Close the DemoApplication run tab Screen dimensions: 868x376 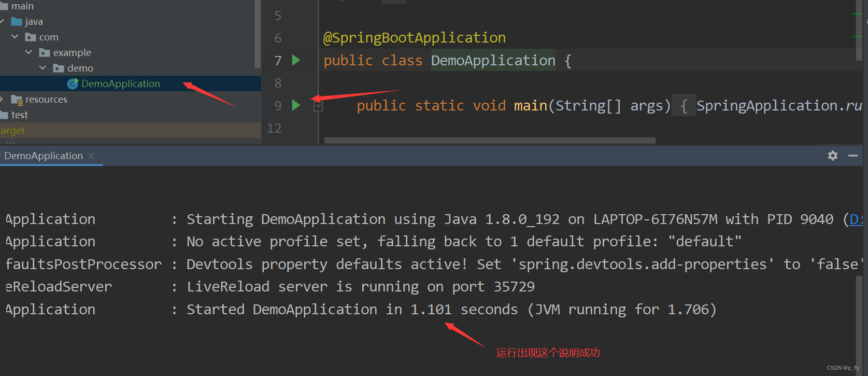(x=91, y=156)
